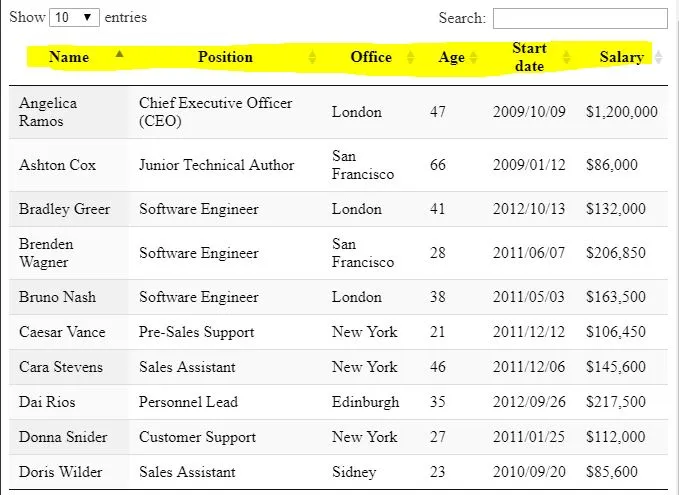This screenshot has width=679, height=495.
Task: Select Doris Wilder's start date cell
Action: 529,472
